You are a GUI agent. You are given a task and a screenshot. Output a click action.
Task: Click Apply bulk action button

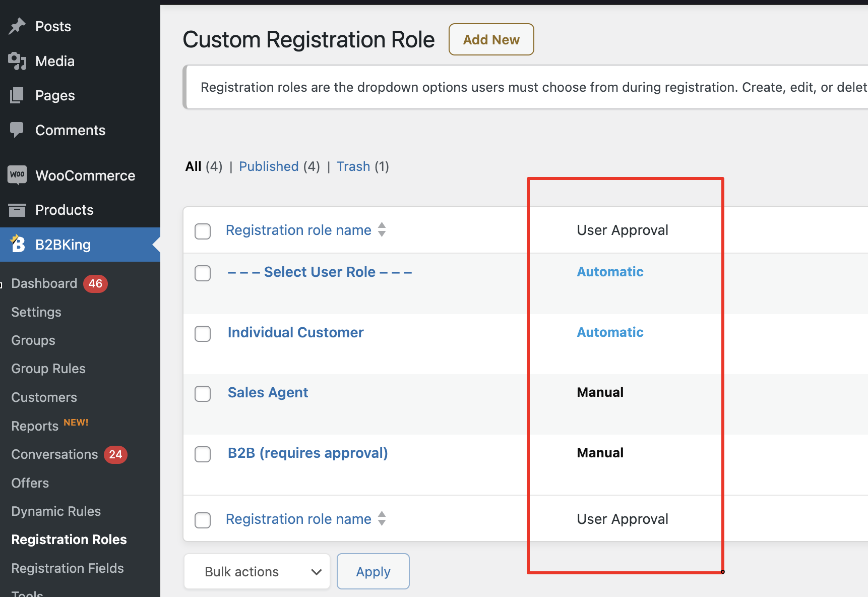[373, 571]
